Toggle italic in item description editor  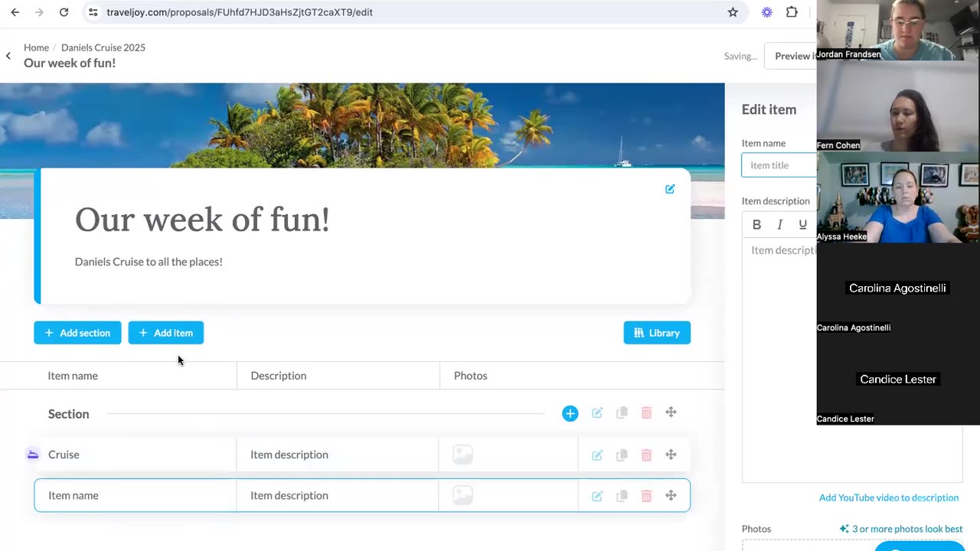pos(779,224)
